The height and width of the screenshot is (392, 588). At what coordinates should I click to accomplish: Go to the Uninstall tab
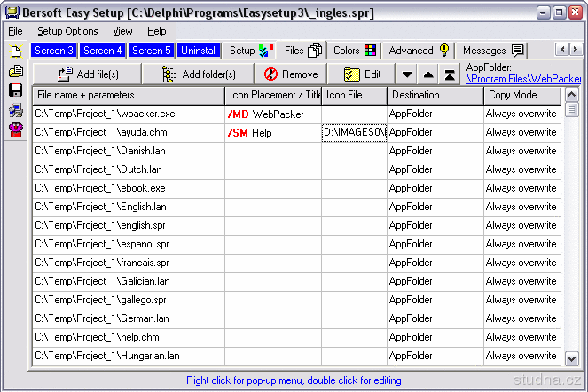pyautogui.click(x=199, y=51)
